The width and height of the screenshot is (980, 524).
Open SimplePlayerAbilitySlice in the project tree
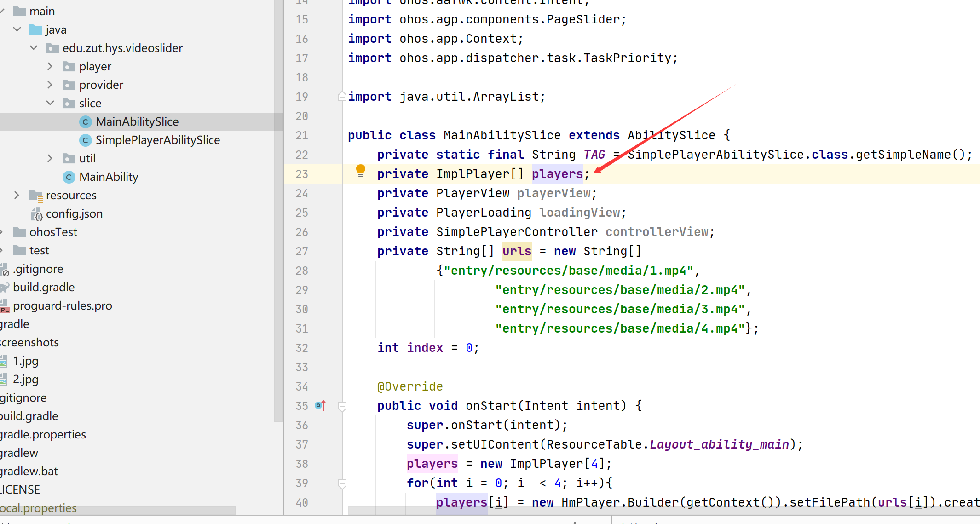(157, 140)
